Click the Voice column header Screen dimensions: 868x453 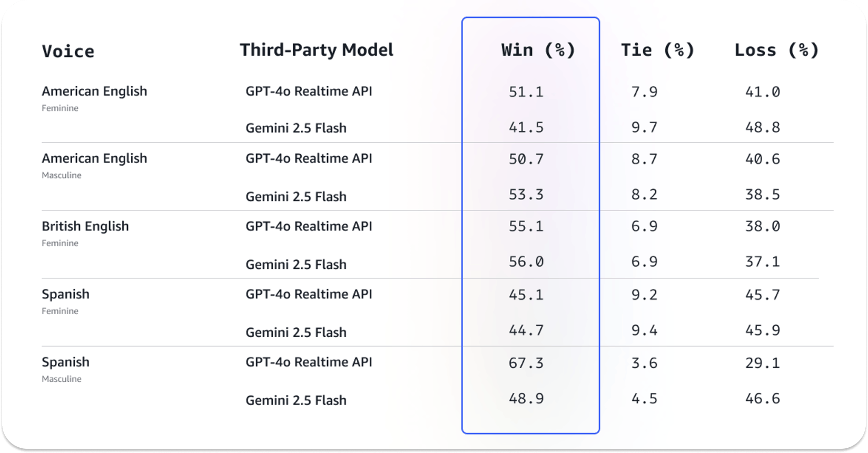(68, 51)
